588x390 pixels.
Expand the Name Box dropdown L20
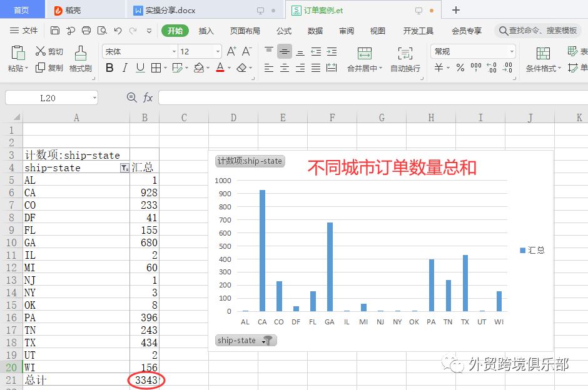[94, 98]
